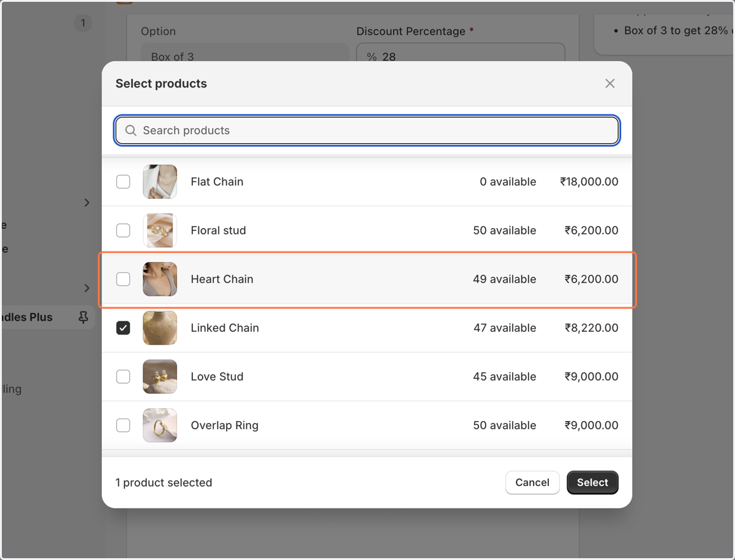Expand the upper sidebar chevron
Screen dimensions: 735x560
86,203
